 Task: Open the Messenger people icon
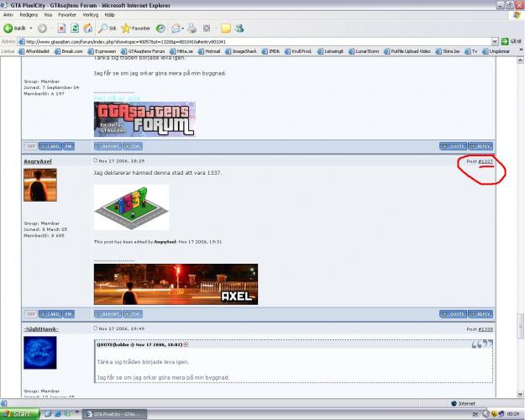239,29
